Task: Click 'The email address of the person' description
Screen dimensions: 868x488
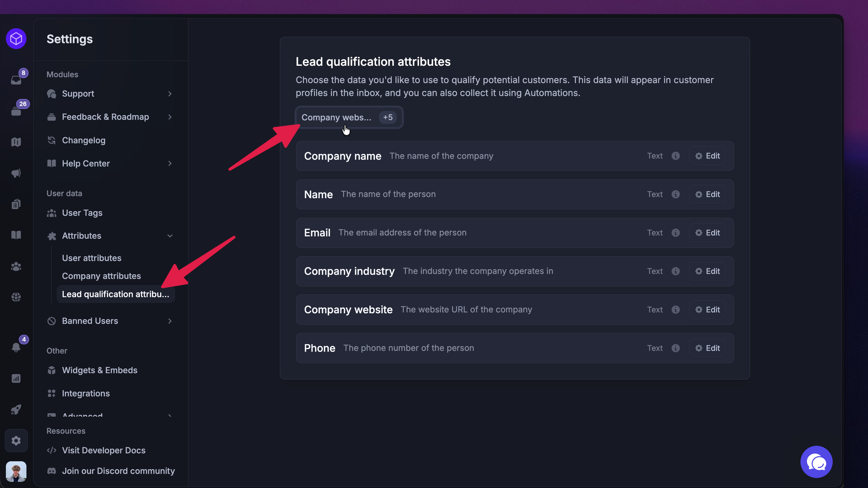Action: click(x=402, y=233)
